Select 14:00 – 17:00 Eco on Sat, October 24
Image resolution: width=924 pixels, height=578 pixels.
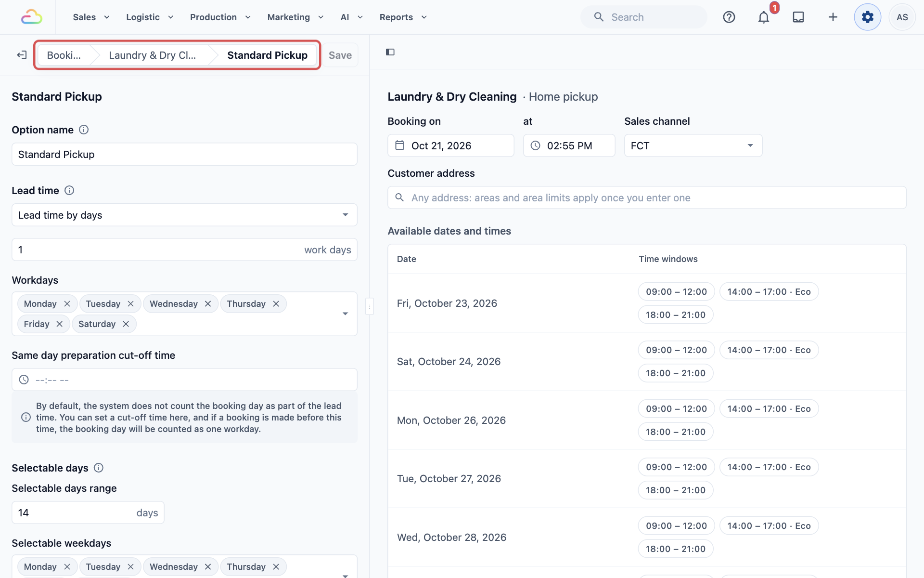tap(769, 350)
